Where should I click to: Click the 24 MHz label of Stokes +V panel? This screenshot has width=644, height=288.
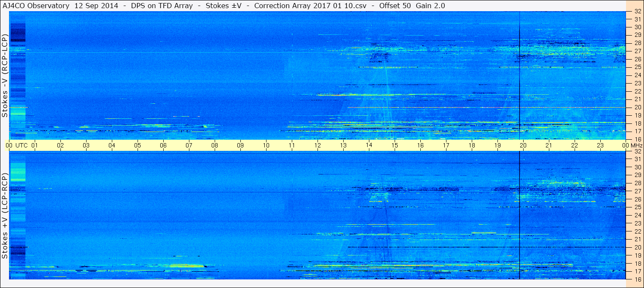click(x=638, y=215)
